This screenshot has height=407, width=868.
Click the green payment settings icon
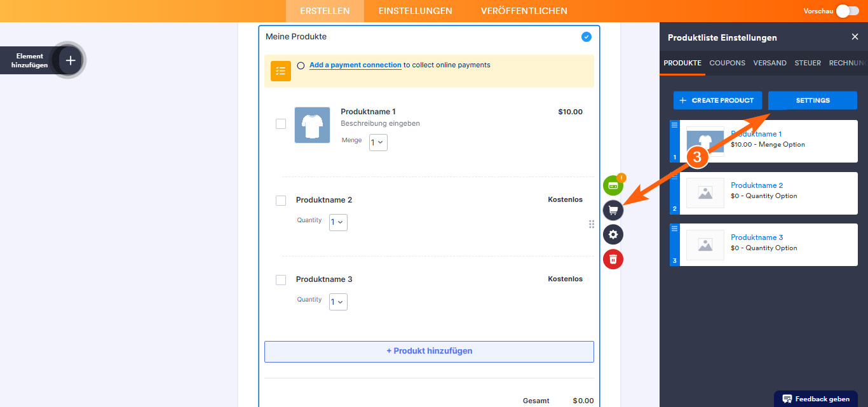tap(613, 185)
